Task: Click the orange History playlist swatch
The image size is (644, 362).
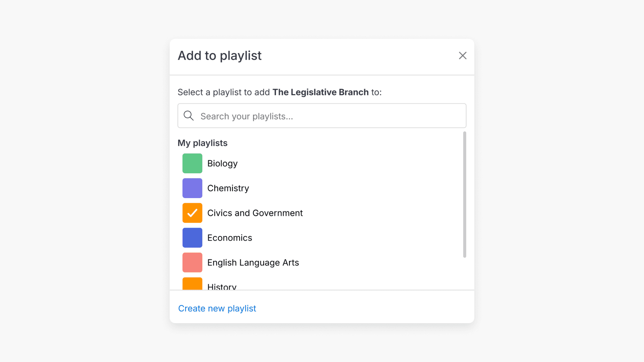Action: [192, 285]
